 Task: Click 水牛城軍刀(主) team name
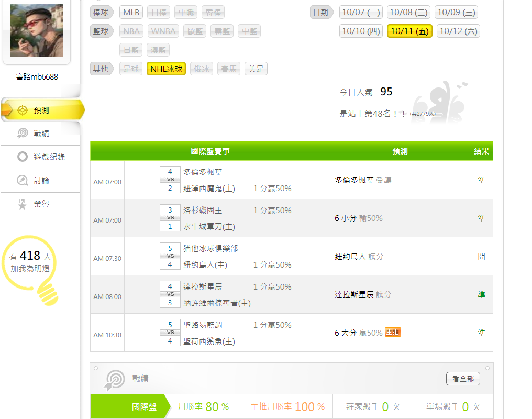coord(209,227)
